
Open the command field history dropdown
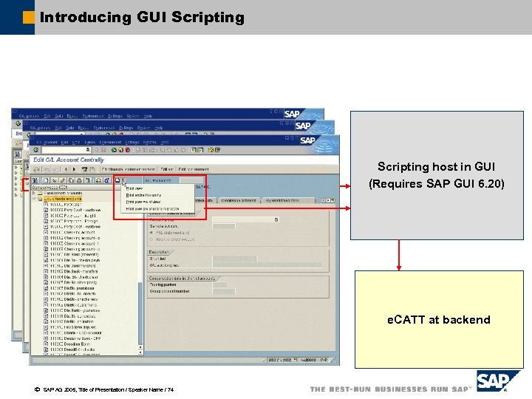(88, 150)
